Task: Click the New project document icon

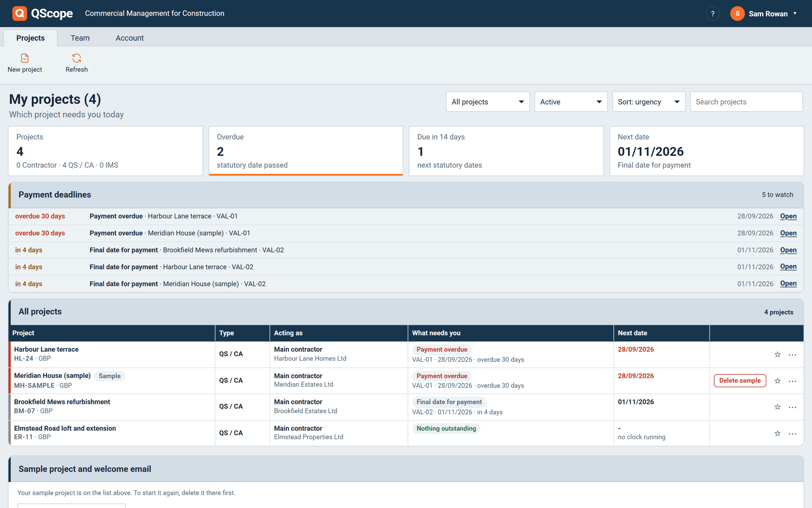Action: click(25, 58)
